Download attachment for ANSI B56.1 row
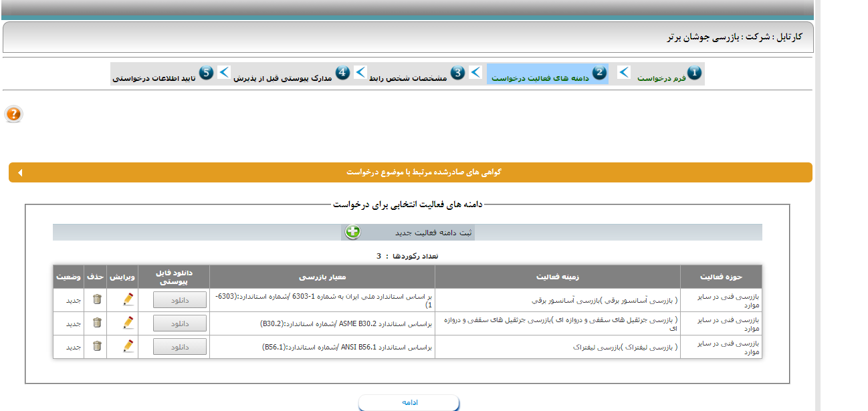Viewport: 868px width, 411px height. coord(180,347)
